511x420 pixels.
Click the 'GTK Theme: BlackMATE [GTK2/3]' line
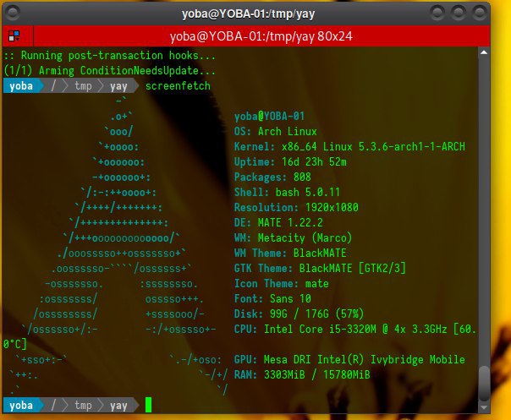click(x=320, y=268)
